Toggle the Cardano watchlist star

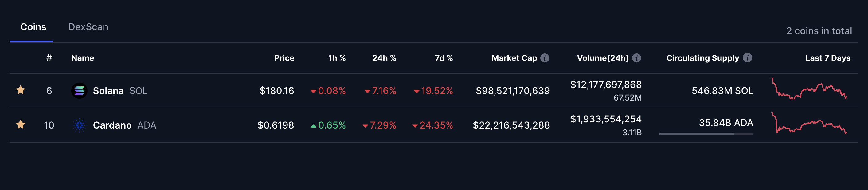click(x=21, y=125)
